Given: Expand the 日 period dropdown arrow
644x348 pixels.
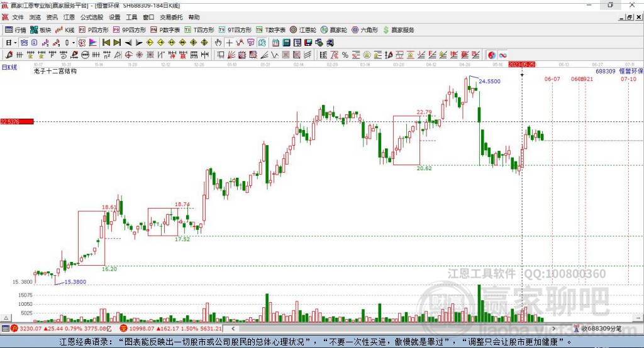Looking at the screenshot, I should pos(15,43).
